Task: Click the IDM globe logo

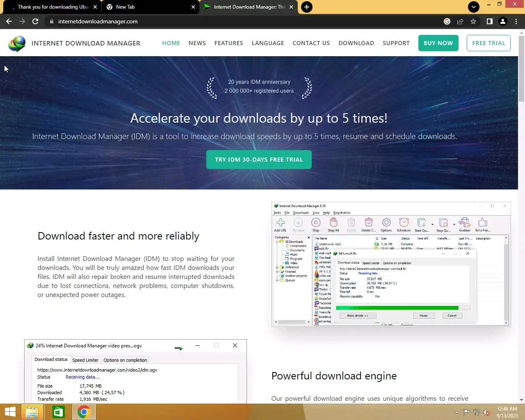Action: tap(17, 43)
